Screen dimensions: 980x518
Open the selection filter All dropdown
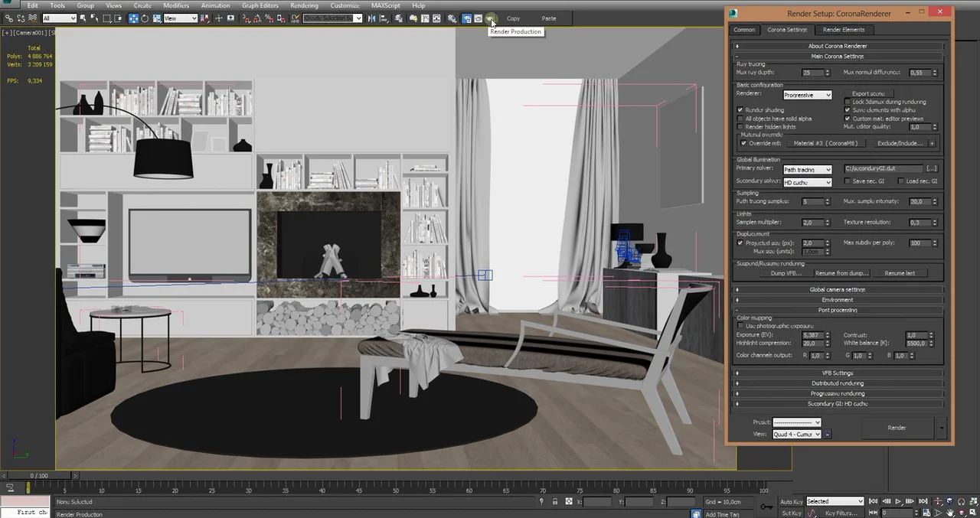click(60, 18)
